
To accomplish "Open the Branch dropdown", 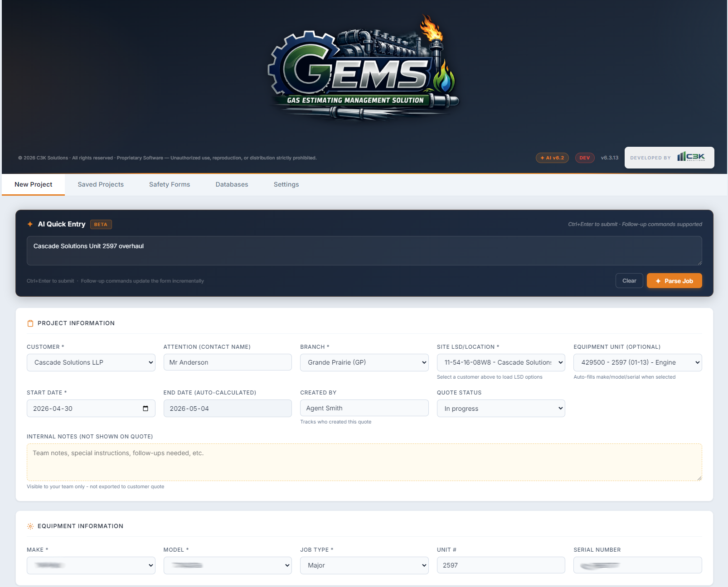I will pyautogui.click(x=364, y=362).
